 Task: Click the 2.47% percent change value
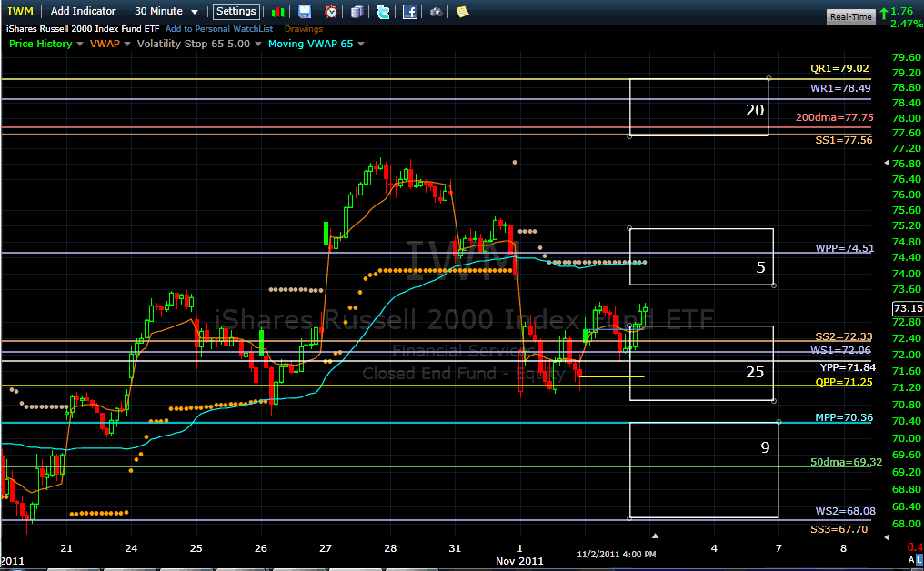[907, 24]
